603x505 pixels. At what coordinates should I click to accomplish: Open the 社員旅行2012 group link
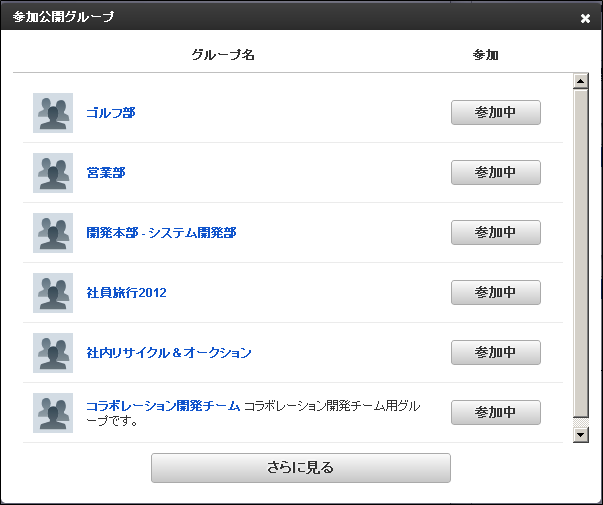(x=126, y=293)
